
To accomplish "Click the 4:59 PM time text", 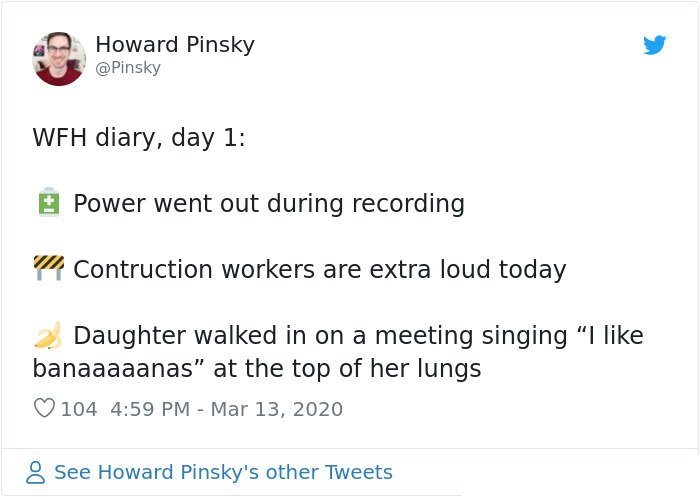I will [150, 409].
